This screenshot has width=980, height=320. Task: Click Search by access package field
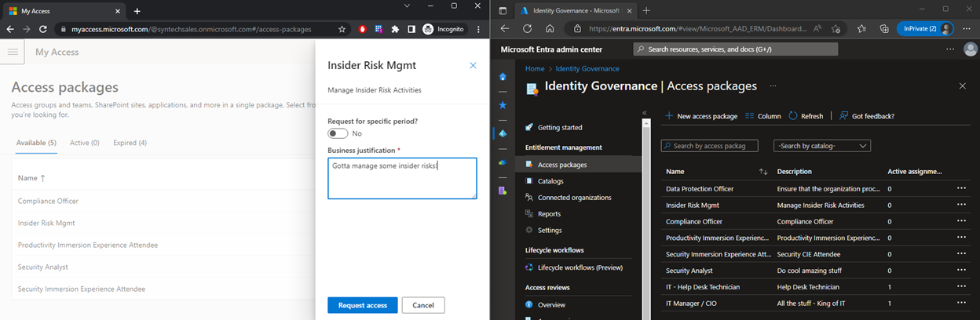point(709,146)
